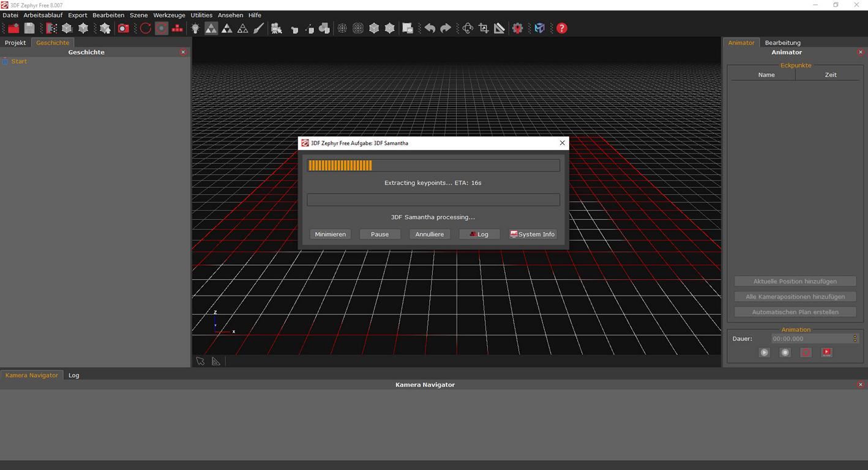Open the Export menu
868x470 pixels.
click(78, 15)
